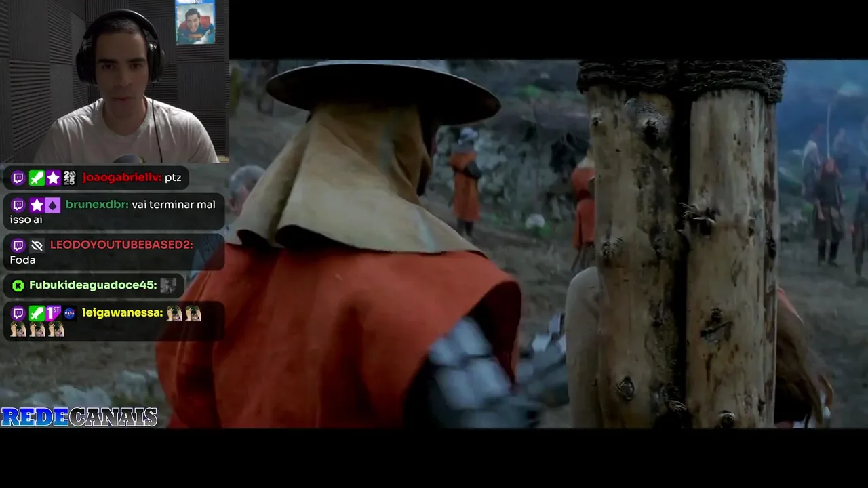The image size is (868, 488).
Task: Select username Fubukideaguadoce45 in chat
Action: (x=93, y=285)
